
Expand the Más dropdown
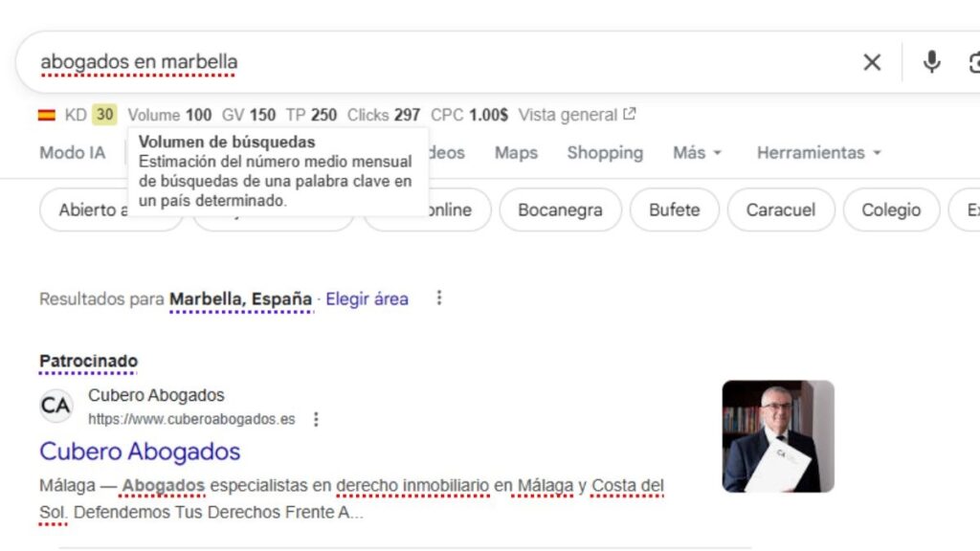[698, 152]
